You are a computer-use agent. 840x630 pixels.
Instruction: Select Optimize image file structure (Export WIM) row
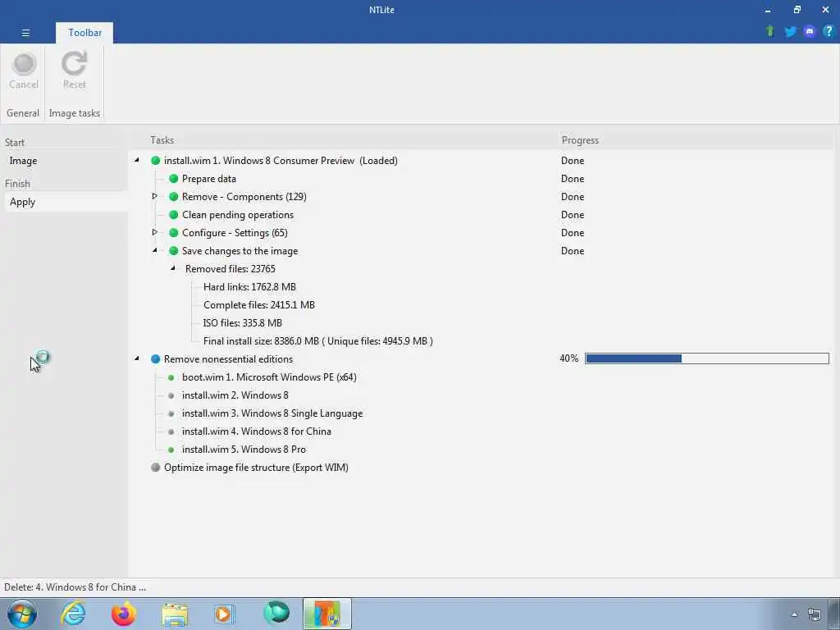(x=256, y=467)
